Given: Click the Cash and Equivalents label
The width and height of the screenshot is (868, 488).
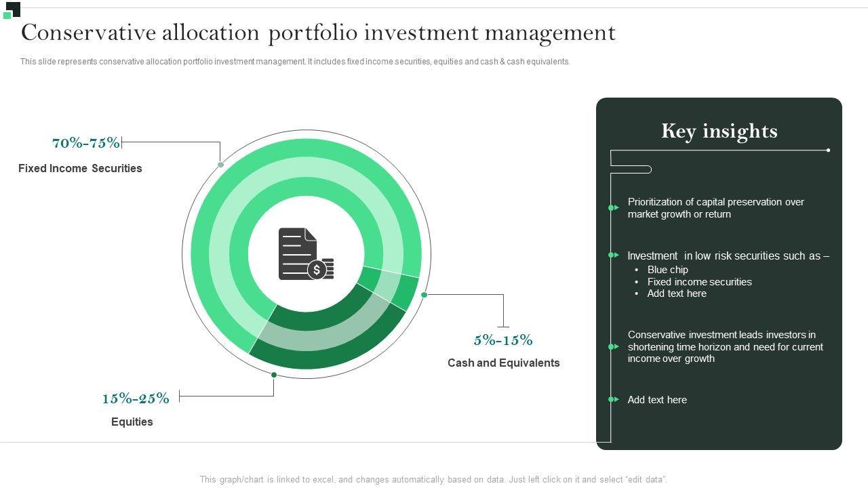Looking at the screenshot, I should tap(504, 363).
